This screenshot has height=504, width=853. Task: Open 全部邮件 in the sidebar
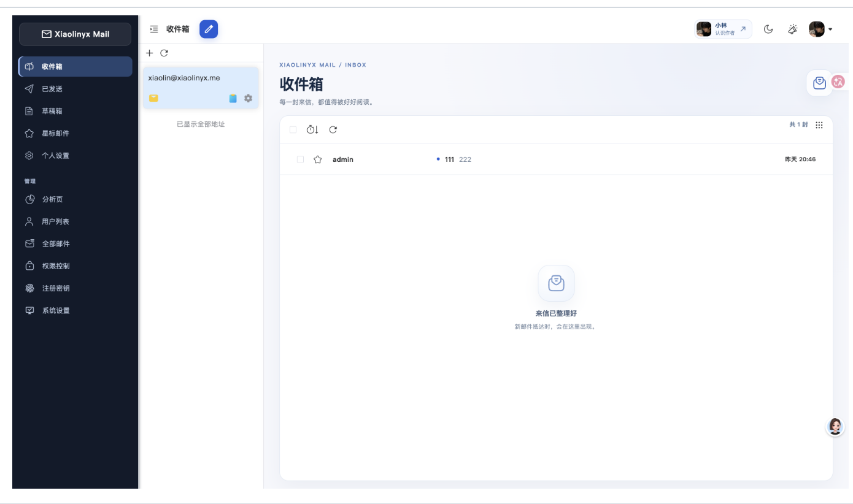point(75,243)
